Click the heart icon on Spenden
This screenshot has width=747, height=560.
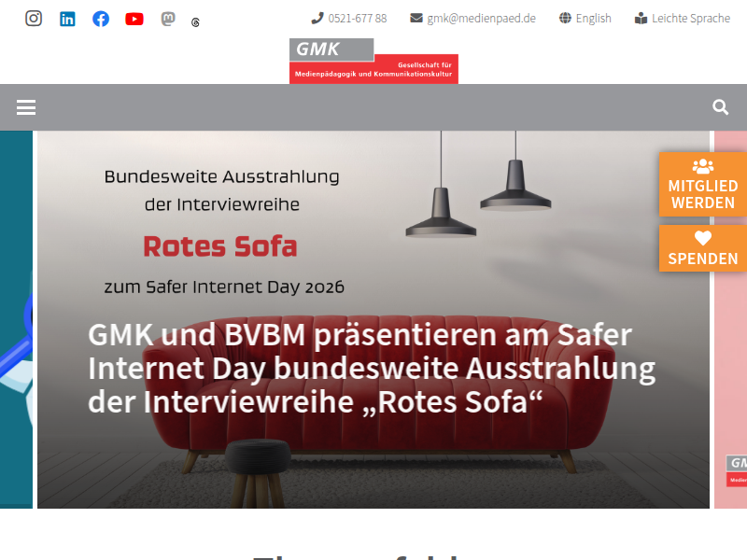[x=703, y=238]
